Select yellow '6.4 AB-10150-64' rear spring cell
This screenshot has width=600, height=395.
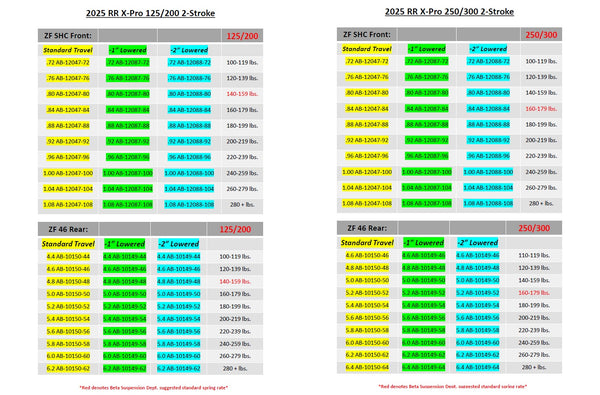click(367, 367)
